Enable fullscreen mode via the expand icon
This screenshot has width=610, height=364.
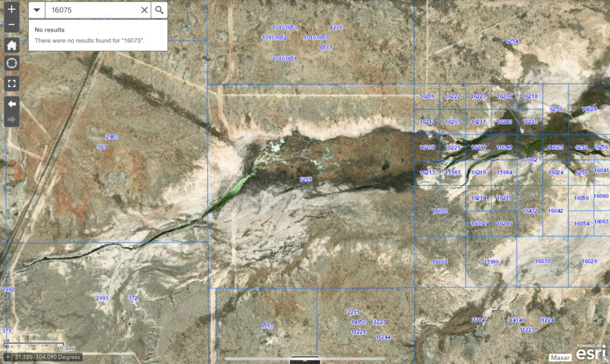11,83
